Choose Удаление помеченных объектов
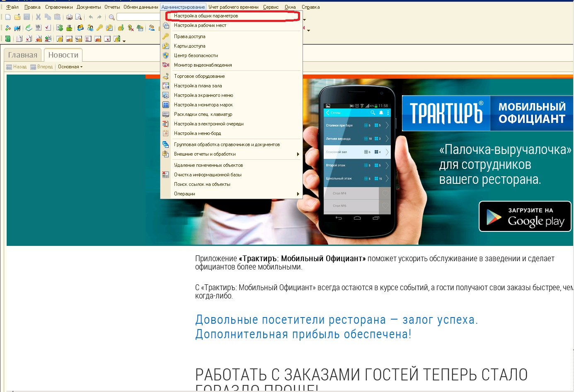This screenshot has width=574, height=392. [231, 165]
